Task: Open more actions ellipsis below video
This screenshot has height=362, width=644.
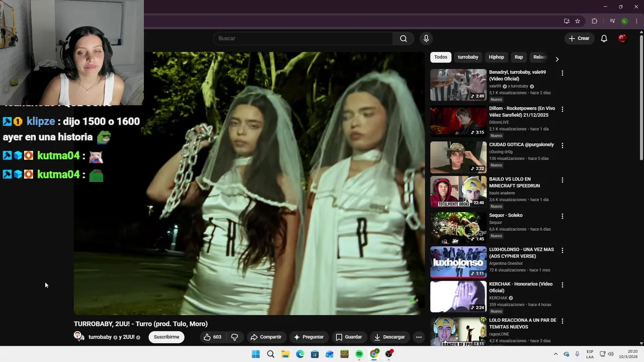Action: click(x=419, y=337)
